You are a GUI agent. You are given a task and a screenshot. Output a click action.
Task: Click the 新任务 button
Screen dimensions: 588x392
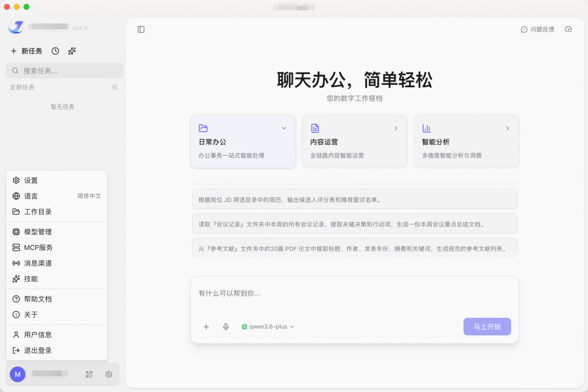click(x=26, y=51)
